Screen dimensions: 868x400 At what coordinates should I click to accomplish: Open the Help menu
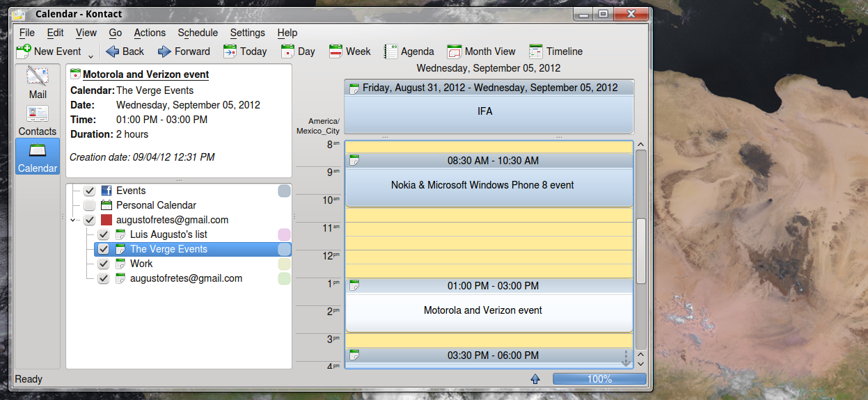click(287, 33)
